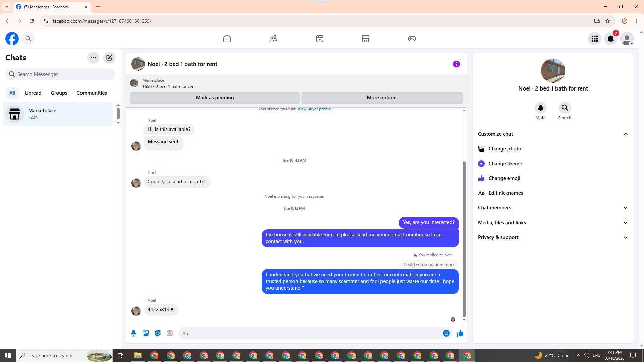The width and height of the screenshot is (644, 362).
Task: Attach a photo using image icon
Action: point(146,333)
